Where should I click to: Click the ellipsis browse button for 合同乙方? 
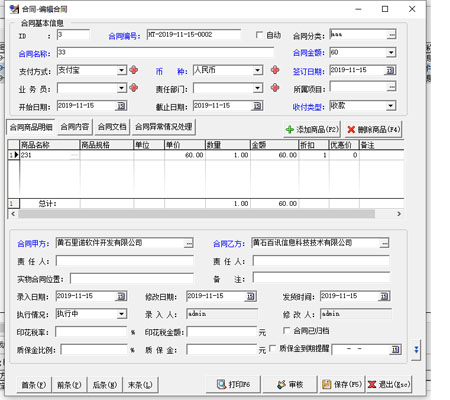coord(384,243)
